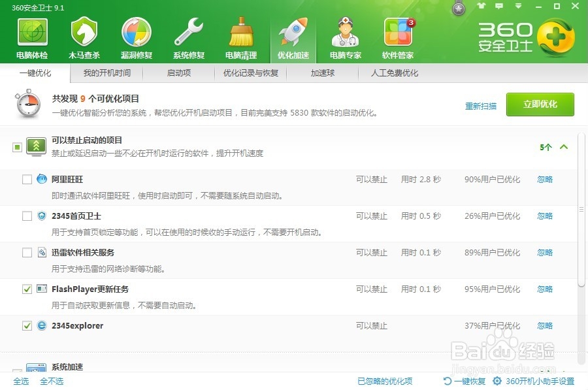Uncheck the 2345explorer checkbox
This screenshot has height=390, width=588.
click(27, 325)
